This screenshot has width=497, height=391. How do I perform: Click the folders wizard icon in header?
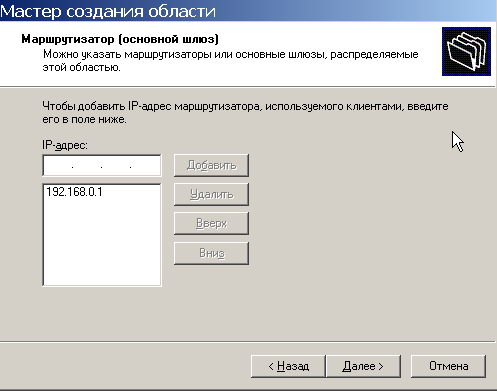coord(466,51)
